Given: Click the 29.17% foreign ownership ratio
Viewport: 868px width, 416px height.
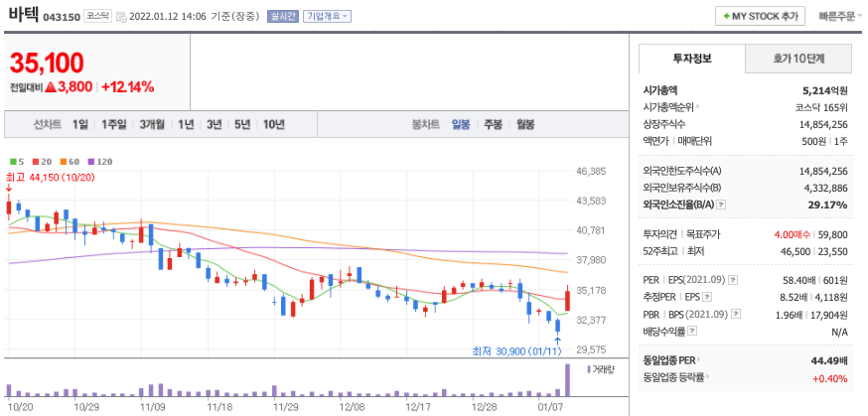Looking at the screenshot, I should tap(827, 206).
